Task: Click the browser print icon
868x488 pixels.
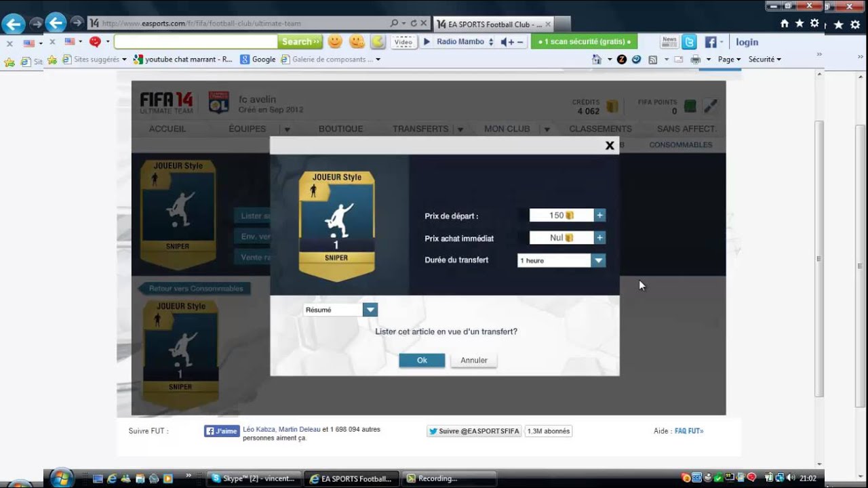Action: 695,60
